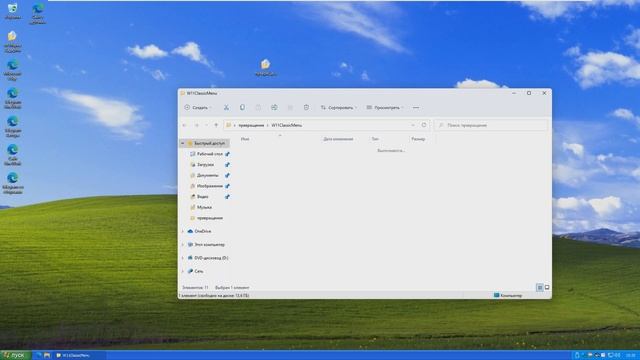Screen dimensions: 640x360
Task: Open the address bar history chevron
Action: click(x=413, y=125)
